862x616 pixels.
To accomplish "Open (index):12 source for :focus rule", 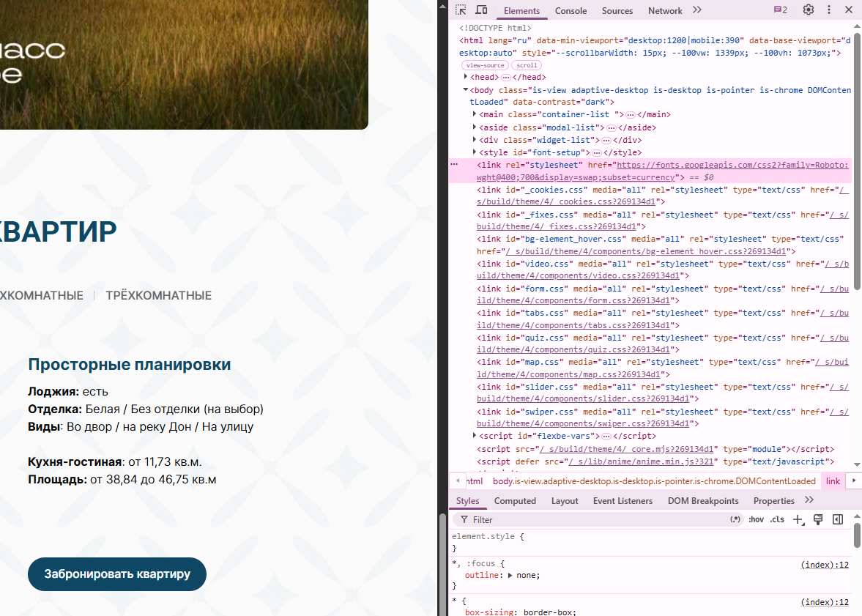I will 825,564.
